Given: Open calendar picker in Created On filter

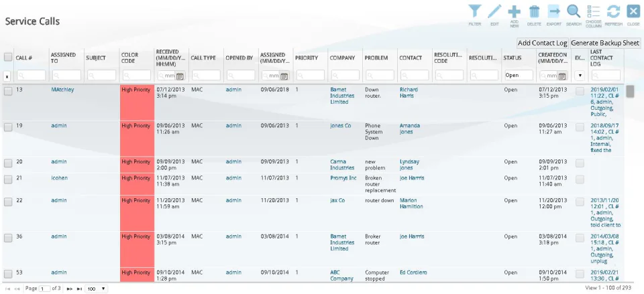Looking at the screenshot, I should pos(562,76).
